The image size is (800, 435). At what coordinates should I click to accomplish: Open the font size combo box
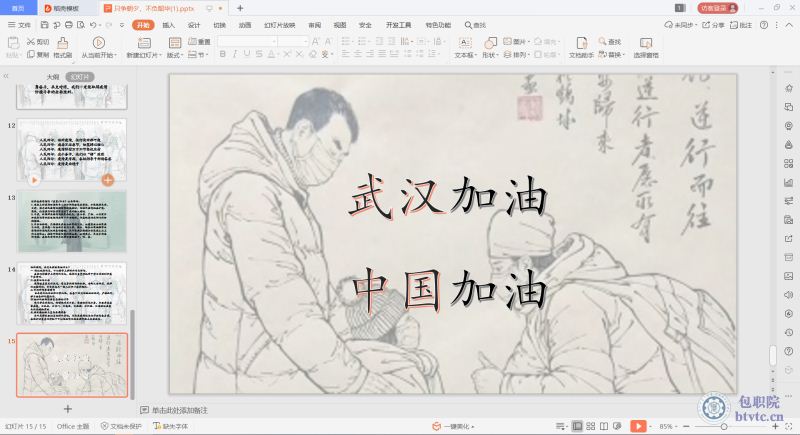click(293, 41)
